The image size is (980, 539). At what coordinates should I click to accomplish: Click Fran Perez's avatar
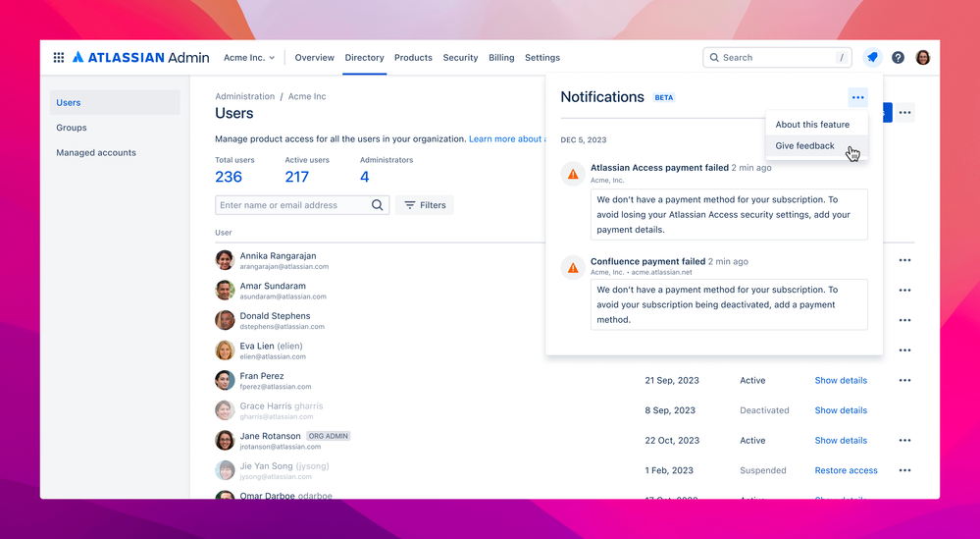[225, 380]
